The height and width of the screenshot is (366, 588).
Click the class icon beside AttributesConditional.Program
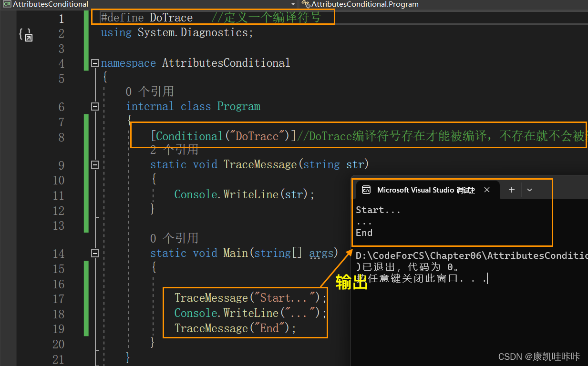[x=305, y=4]
